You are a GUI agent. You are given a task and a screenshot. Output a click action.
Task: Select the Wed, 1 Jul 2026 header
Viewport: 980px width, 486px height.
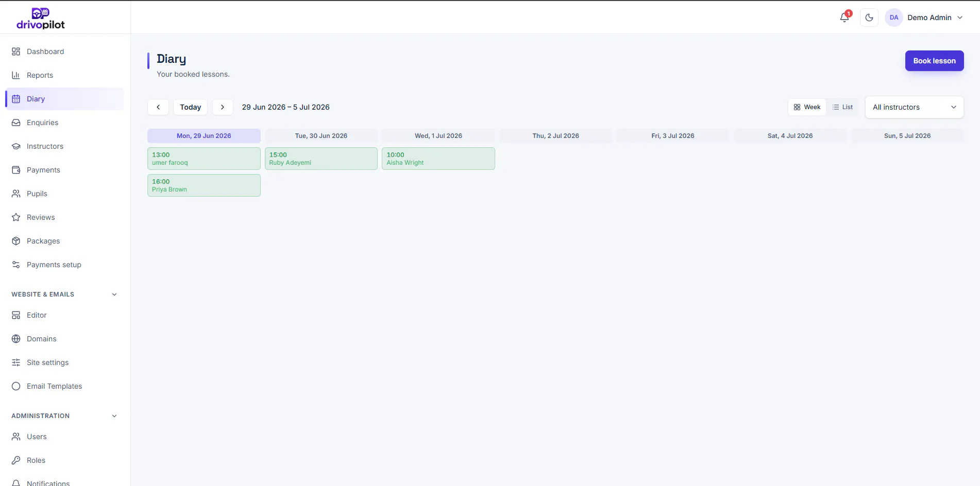438,136
